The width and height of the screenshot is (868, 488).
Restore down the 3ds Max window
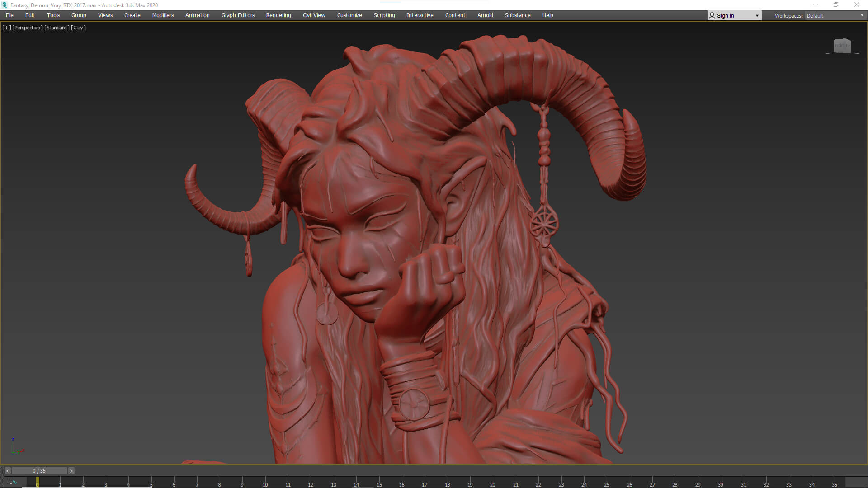coord(836,5)
